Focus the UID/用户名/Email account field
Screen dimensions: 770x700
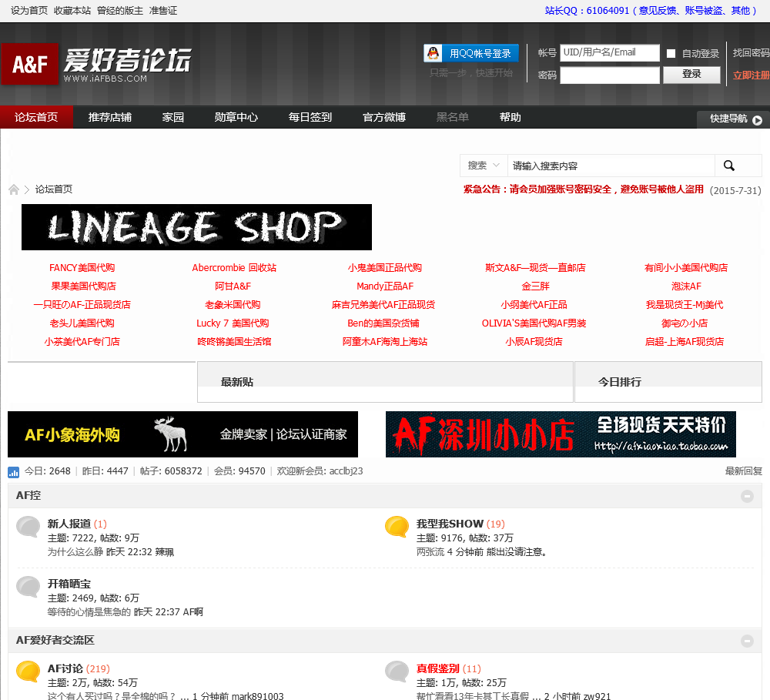[x=609, y=53]
